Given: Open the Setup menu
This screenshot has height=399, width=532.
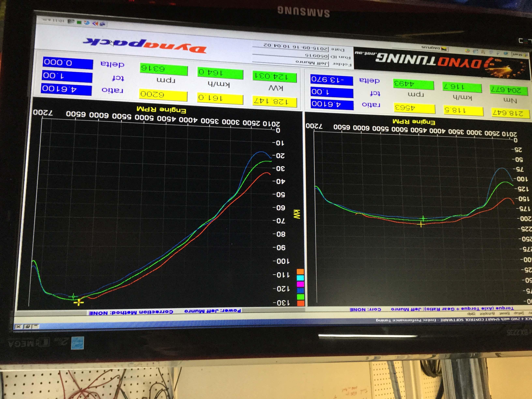Looking at the screenshot, I should point(519,313).
